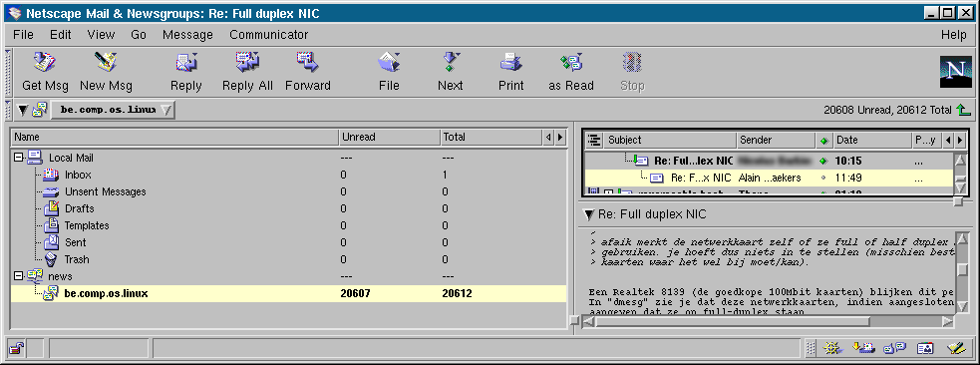Click the Stop toolbar button
This screenshot has width=980, height=365.
(x=632, y=72)
